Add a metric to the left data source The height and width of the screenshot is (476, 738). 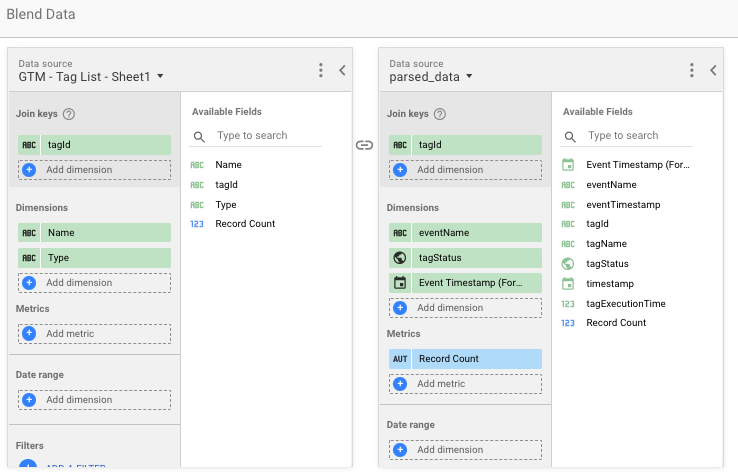point(94,334)
